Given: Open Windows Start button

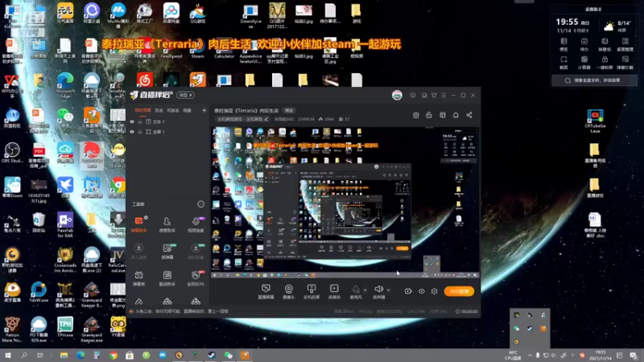Looking at the screenshot, I should click(7, 356).
